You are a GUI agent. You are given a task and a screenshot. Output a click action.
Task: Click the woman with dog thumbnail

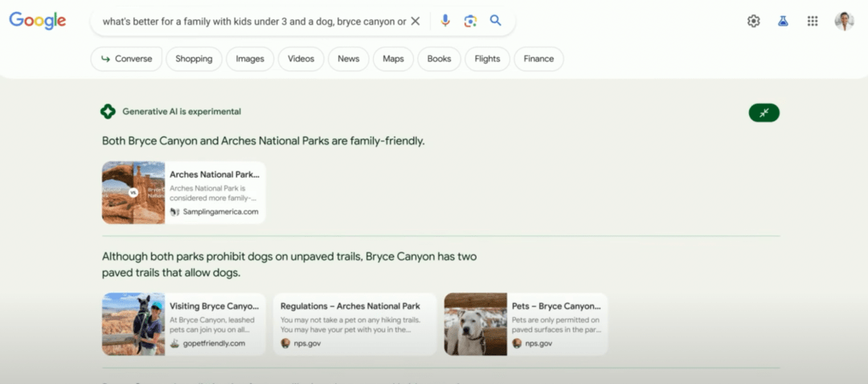133,324
